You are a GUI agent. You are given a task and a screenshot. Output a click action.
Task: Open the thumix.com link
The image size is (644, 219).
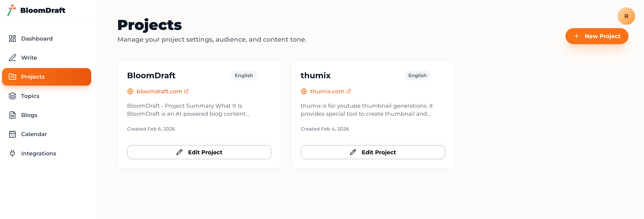point(327,91)
